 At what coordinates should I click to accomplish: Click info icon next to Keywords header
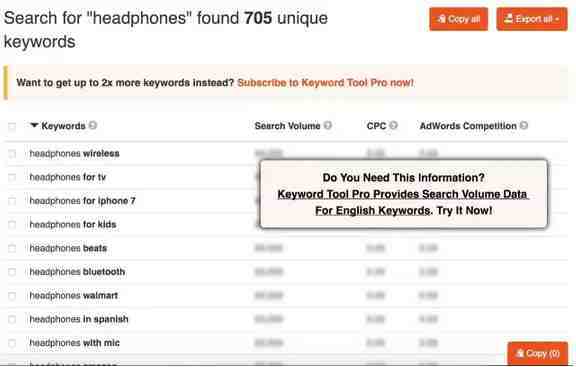[93, 125]
